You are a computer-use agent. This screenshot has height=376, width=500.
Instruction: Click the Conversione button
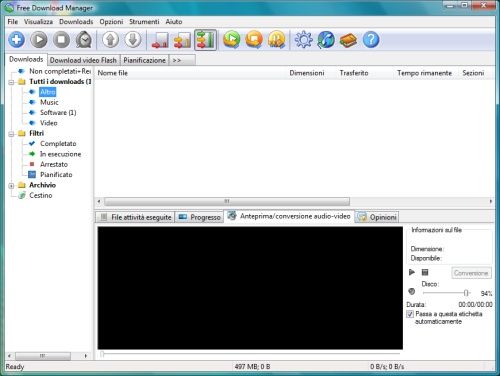click(x=471, y=273)
